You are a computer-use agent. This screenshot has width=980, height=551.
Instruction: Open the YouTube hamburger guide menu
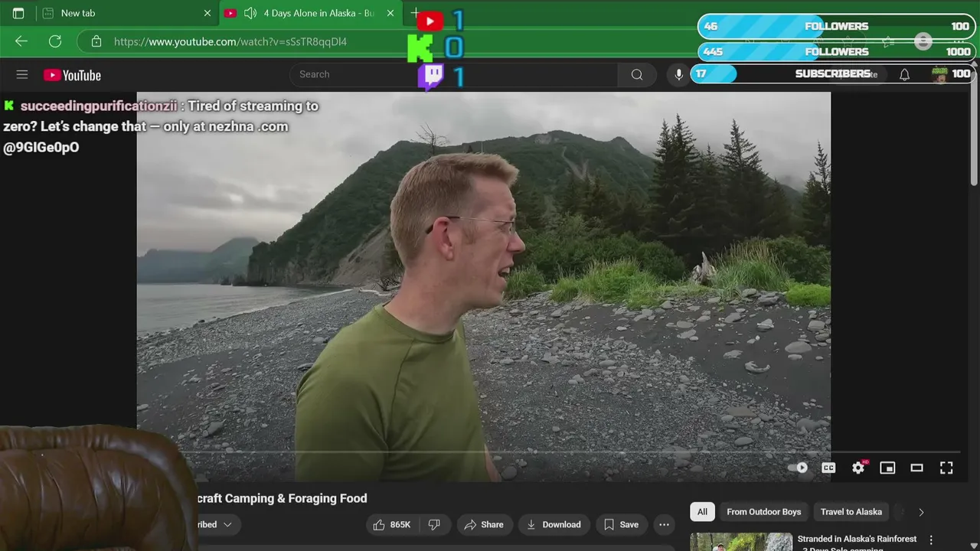point(22,74)
